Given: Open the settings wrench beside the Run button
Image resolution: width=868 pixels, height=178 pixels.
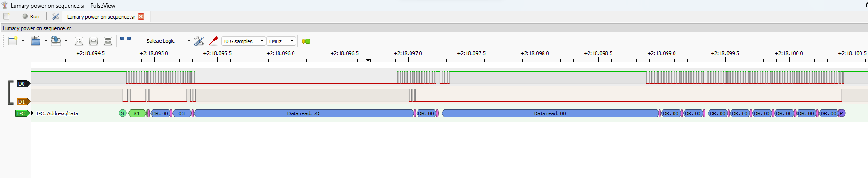Looking at the screenshot, I should pos(55,16).
